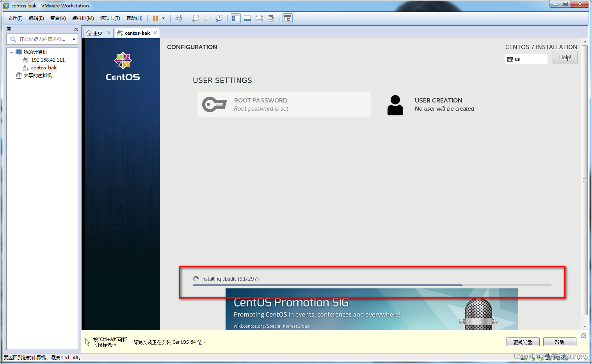Viewport: 592px width, 364px height.
Task: Open the library search dropdown arrow
Action: tap(74, 39)
